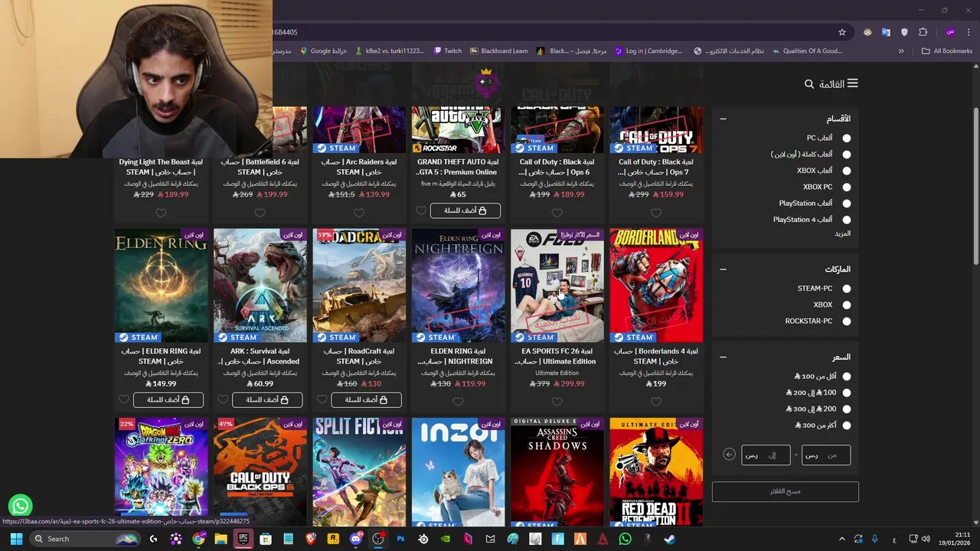Select price filter 200 إلى 300
Screen dimensions: 980x551
tap(847, 409)
